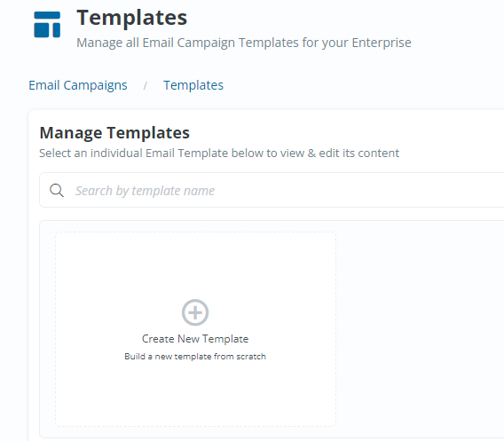Click the word "content" in the Manage Templates description

(x=378, y=153)
